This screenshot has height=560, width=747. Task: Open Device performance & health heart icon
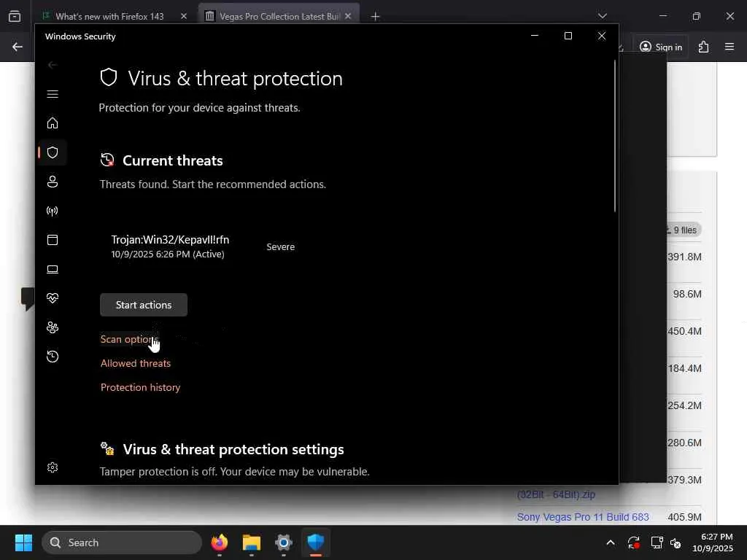[x=53, y=298]
